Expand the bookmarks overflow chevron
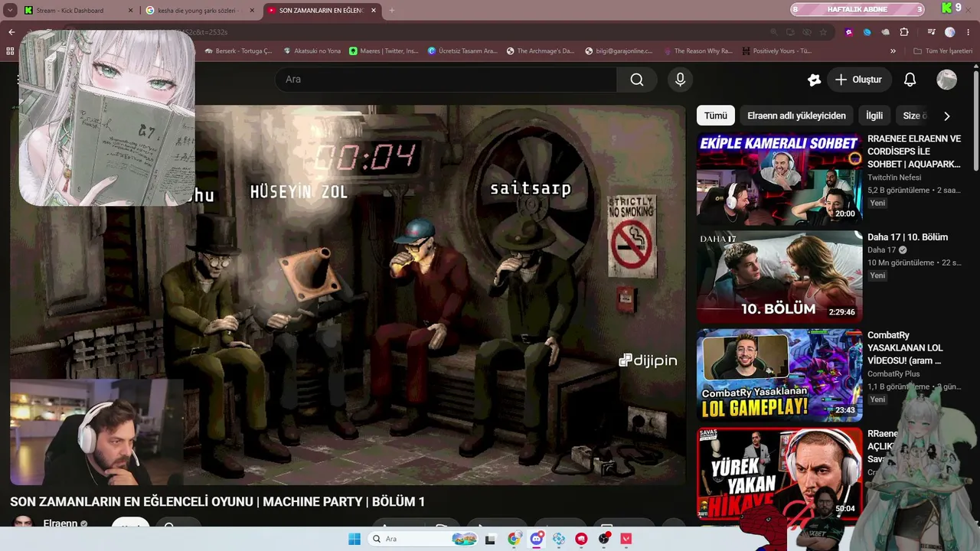Viewport: 980px width, 551px height. pos(893,51)
